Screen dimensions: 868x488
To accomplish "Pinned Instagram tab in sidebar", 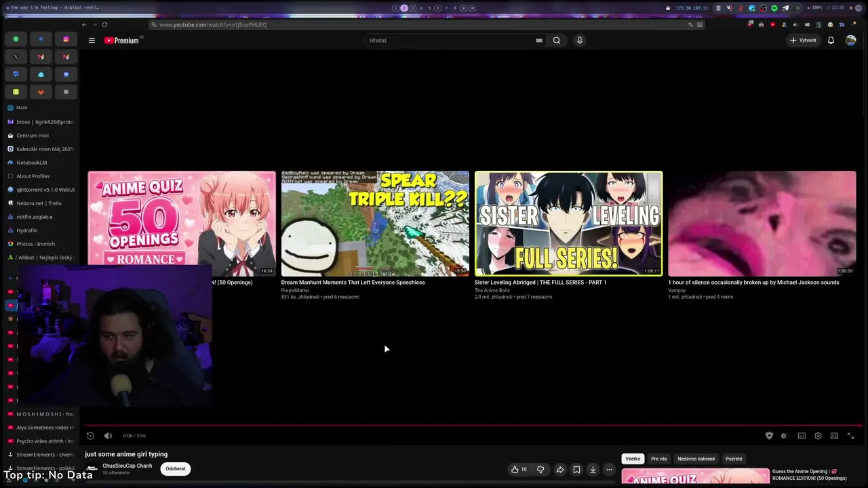I will click(x=66, y=39).
